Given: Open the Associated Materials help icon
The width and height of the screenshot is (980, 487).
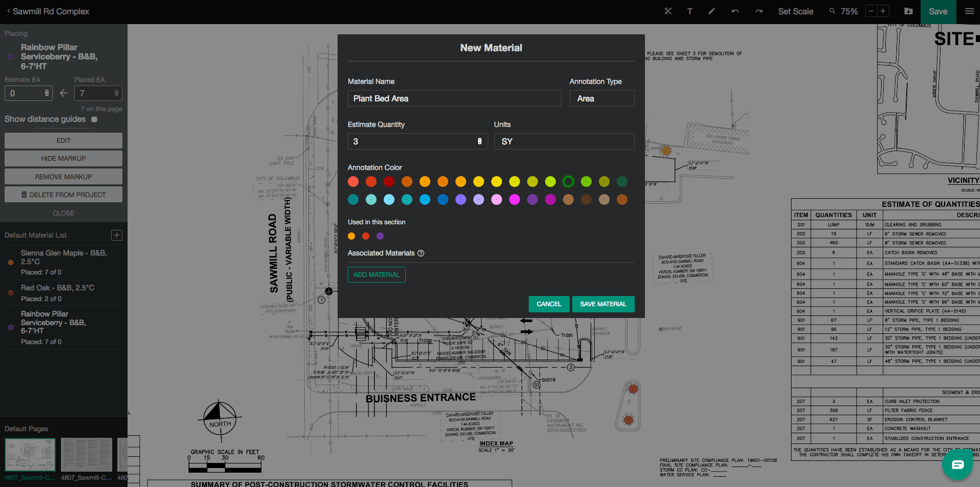Looking at the screenshot, I should click(421, 253).
